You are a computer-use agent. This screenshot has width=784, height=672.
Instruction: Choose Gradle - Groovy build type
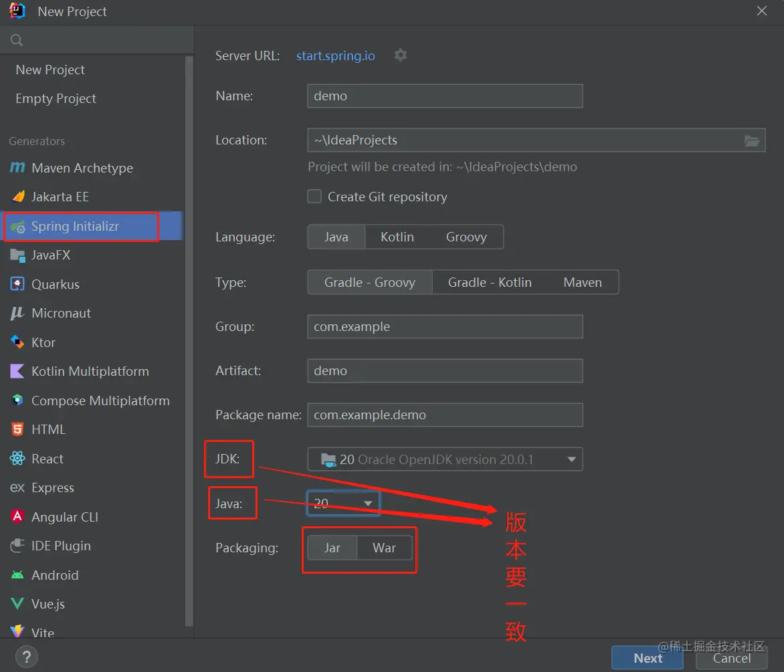coord(369,282)
